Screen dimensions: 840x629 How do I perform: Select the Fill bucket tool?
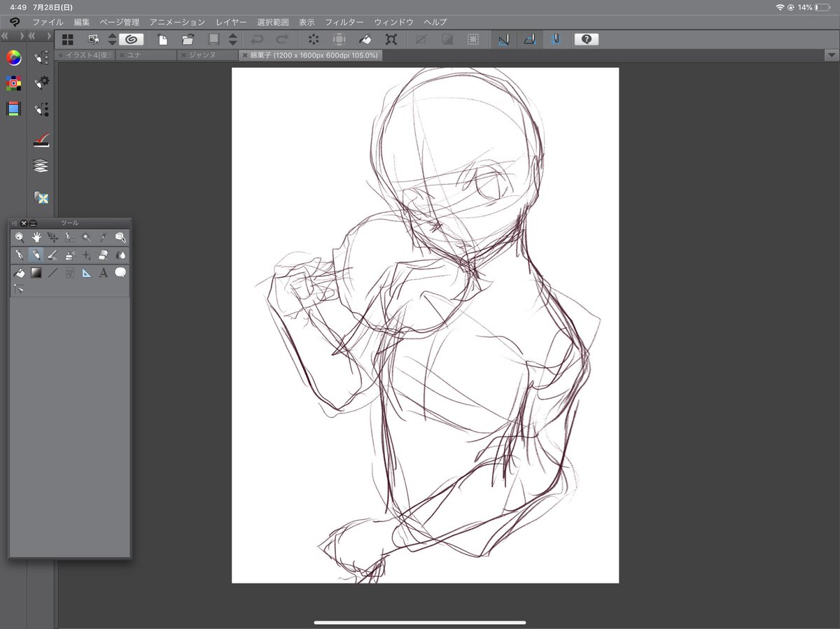click(19, 273)
